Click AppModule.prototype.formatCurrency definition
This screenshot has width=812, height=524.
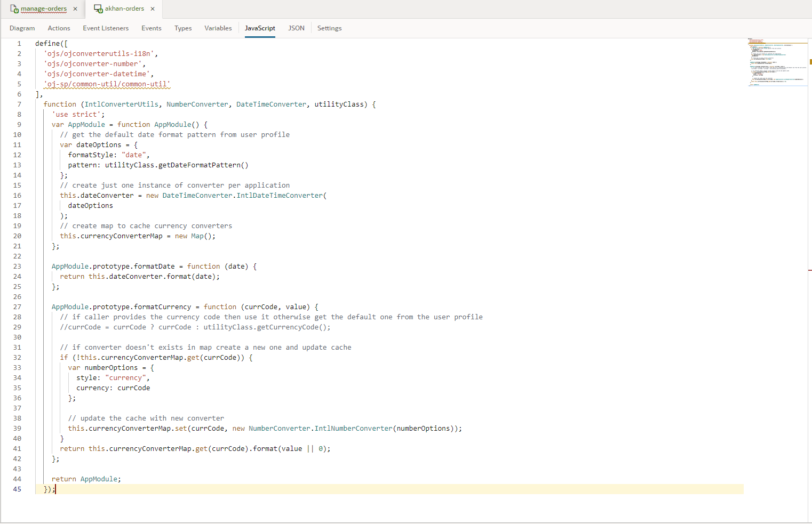[185, 307]
